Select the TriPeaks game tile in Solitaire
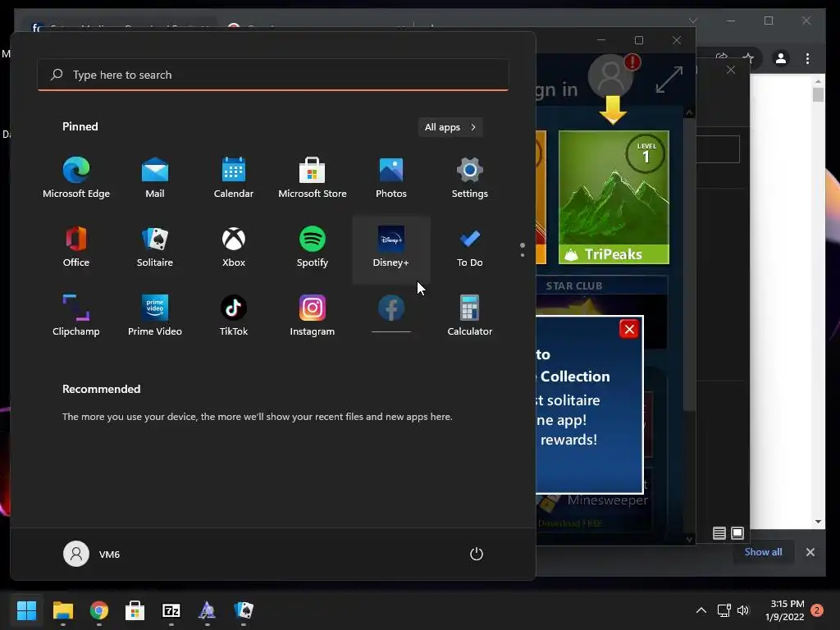This screenshot has width=840, height=630. click(614, 197)
